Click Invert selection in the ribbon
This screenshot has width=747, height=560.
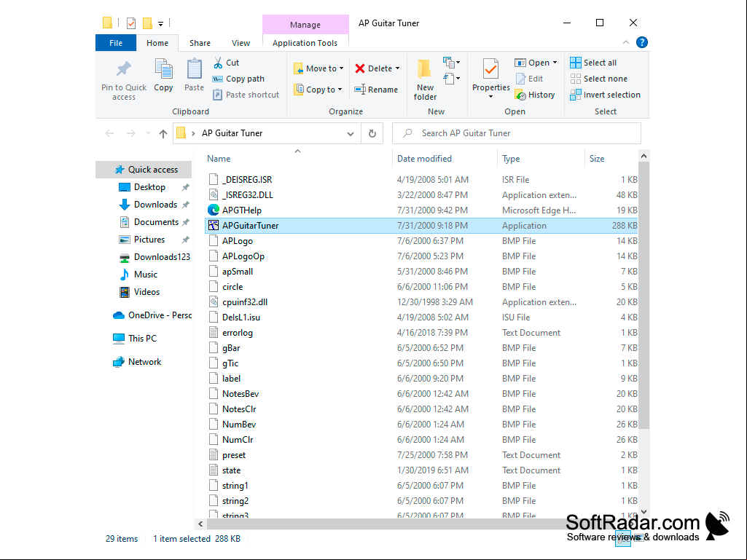point(605,95)
